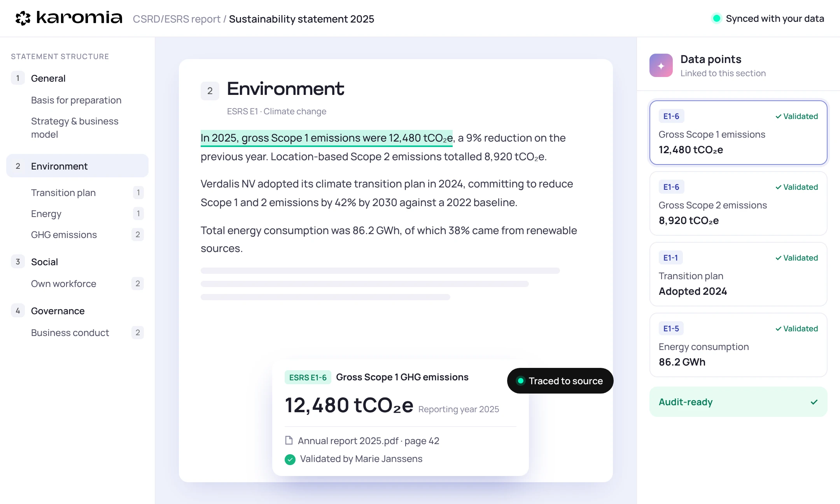This screenshot has height=504, width=840.
Task: Open the CSRD/ESRS report breadcrumb
Action: click(x=177, y=19)
